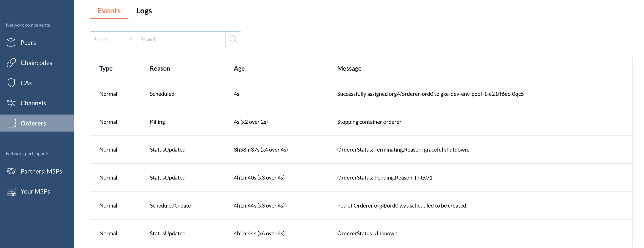644x248 pixels.
Task: Click the CAs shield icon
Action: 11,83
